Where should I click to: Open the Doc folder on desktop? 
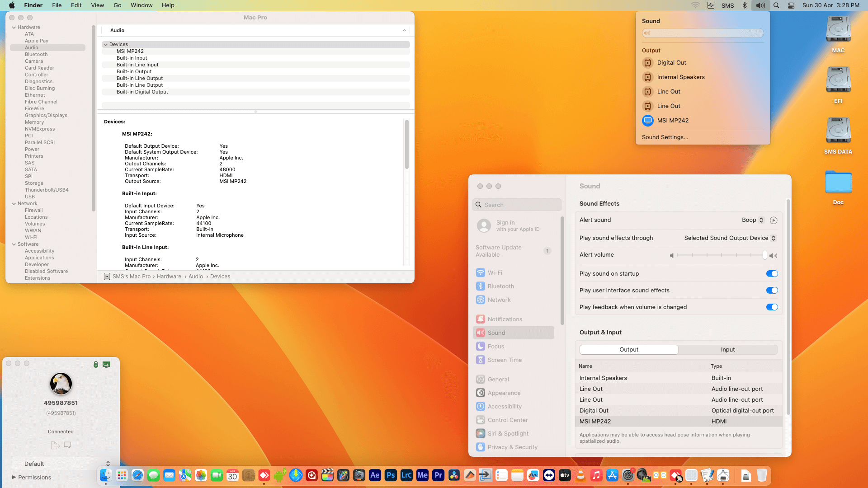pyautogui.click(x=838, y=187)
